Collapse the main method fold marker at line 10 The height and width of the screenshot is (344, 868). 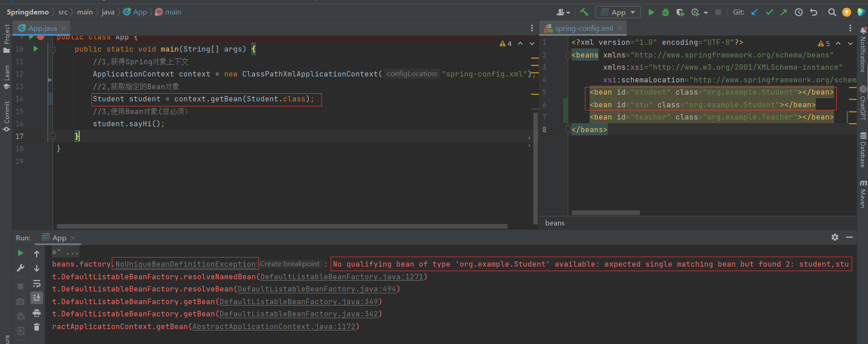pos(53,49)
